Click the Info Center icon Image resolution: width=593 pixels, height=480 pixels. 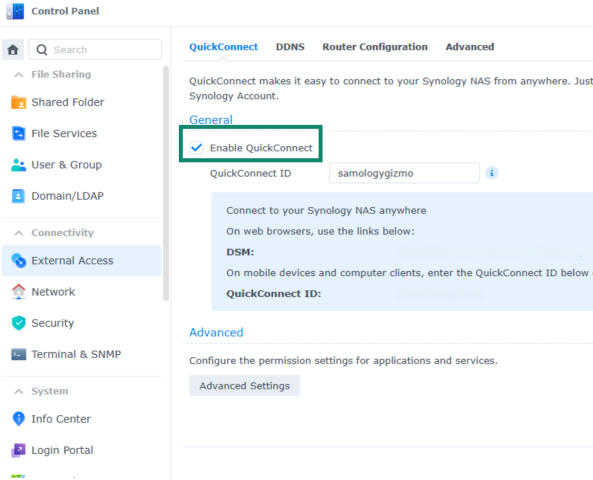click(18, 419)
